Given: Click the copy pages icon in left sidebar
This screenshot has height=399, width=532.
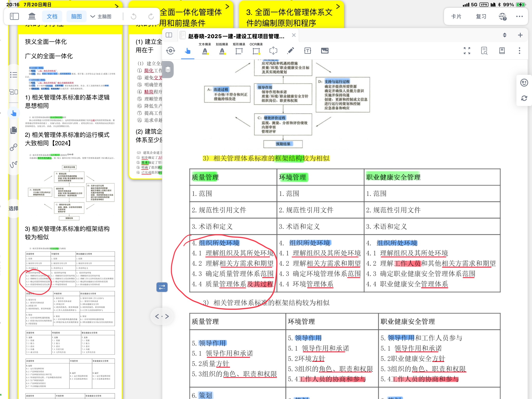Looking at the screenshot, I should (x=13, y=130).
